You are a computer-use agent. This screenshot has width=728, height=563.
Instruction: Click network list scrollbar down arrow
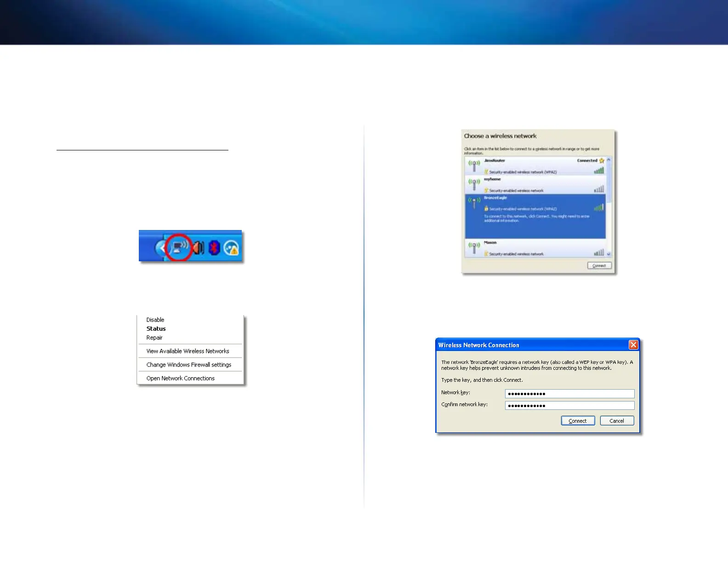click(609, 254)
